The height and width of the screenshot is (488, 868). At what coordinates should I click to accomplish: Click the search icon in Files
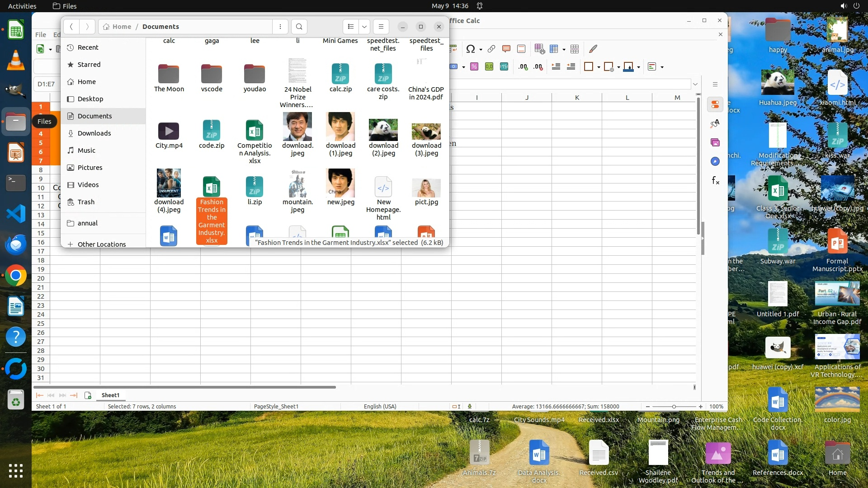(299, 27)
